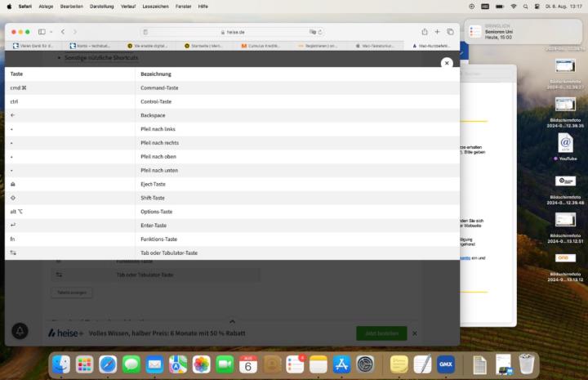
Task: Open Spotlight search in menu bar
Action: click(525, 7)
